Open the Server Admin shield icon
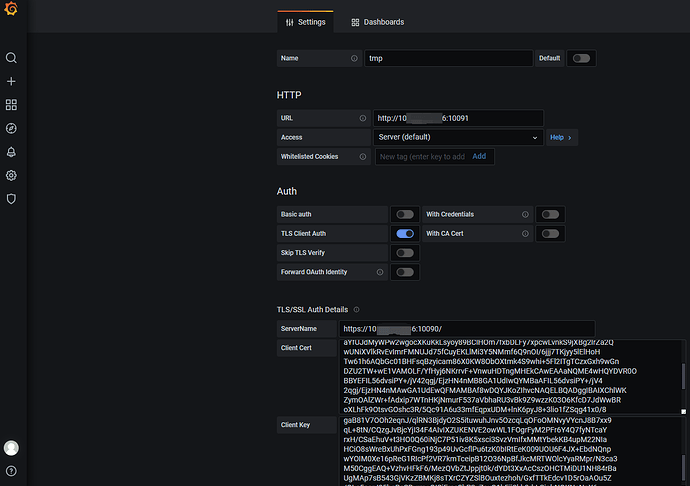Image resolution: width=690 pixels, height=486 pixels. pos(12,199)
